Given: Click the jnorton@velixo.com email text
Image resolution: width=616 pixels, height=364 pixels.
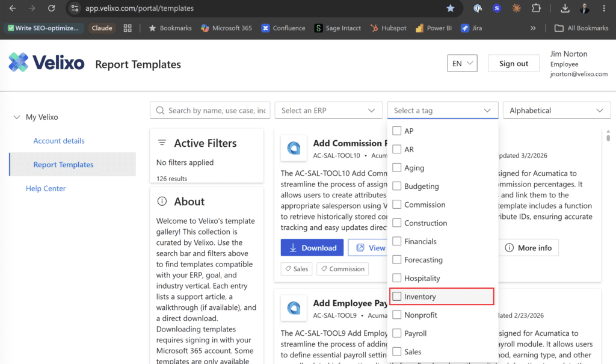Looking at the screenshot, I should 579,74.
